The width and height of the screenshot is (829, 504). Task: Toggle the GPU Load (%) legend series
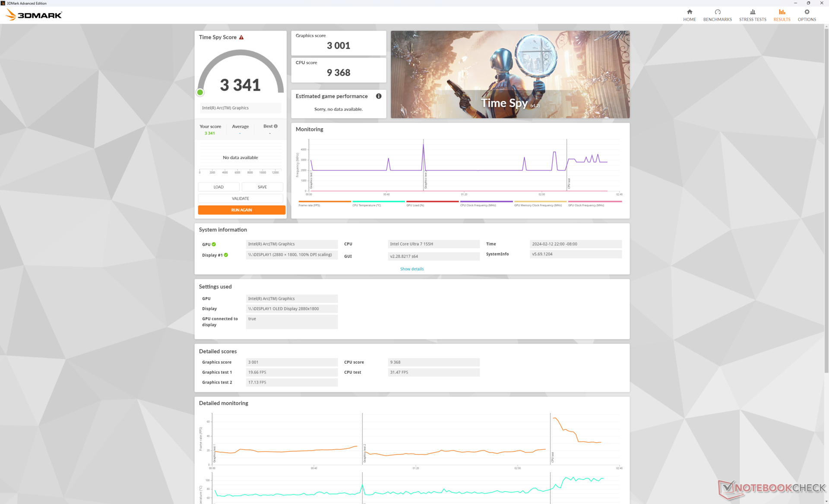point(432,203)
